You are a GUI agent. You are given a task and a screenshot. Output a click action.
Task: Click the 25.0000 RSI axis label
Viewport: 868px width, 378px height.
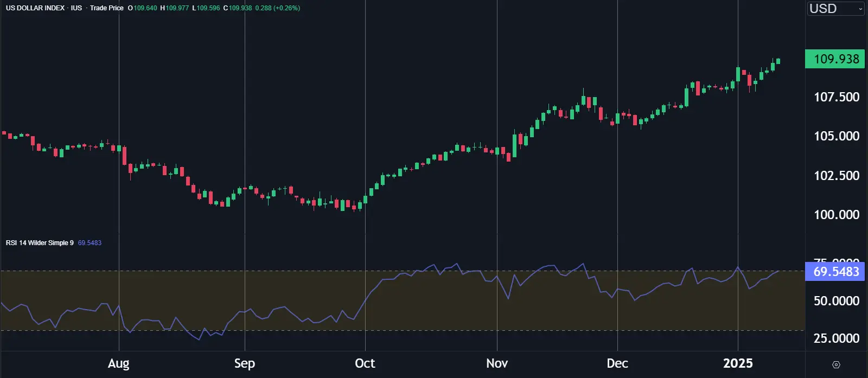click(x=837, y=338)
